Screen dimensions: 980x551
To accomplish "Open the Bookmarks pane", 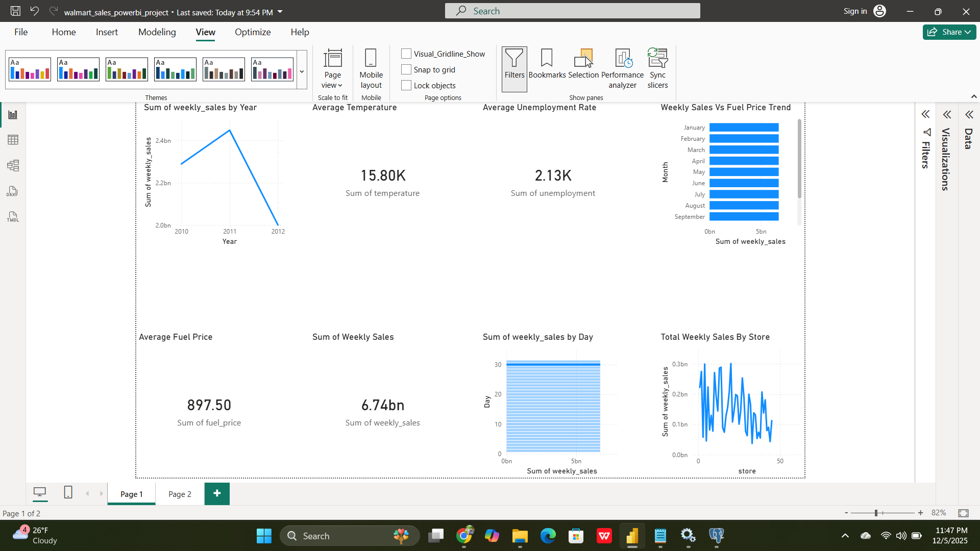I will [546, 69].
